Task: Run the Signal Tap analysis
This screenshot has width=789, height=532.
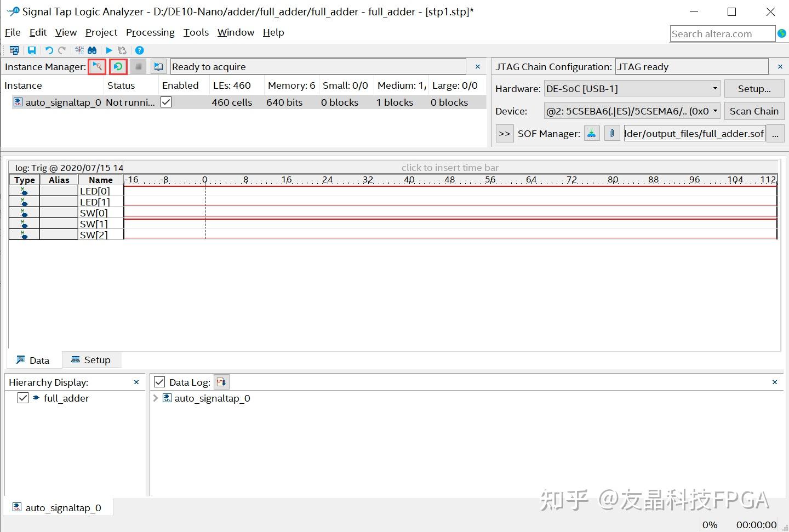Action: [97, 66]
